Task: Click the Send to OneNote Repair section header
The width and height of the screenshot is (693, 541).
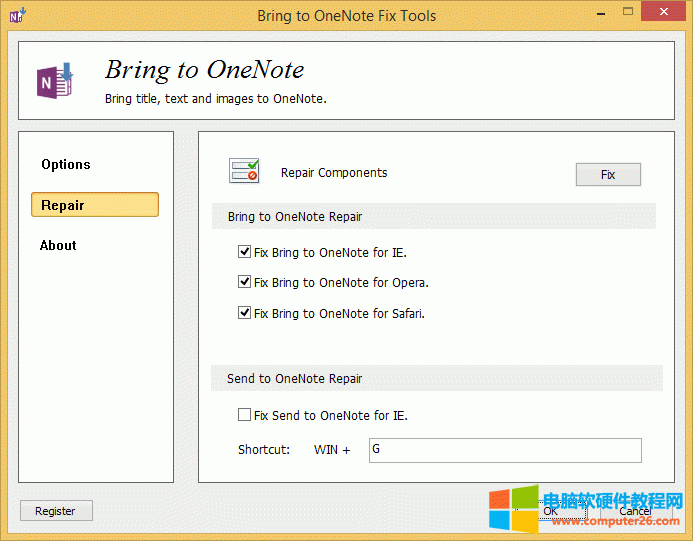Action: (295, 379)
